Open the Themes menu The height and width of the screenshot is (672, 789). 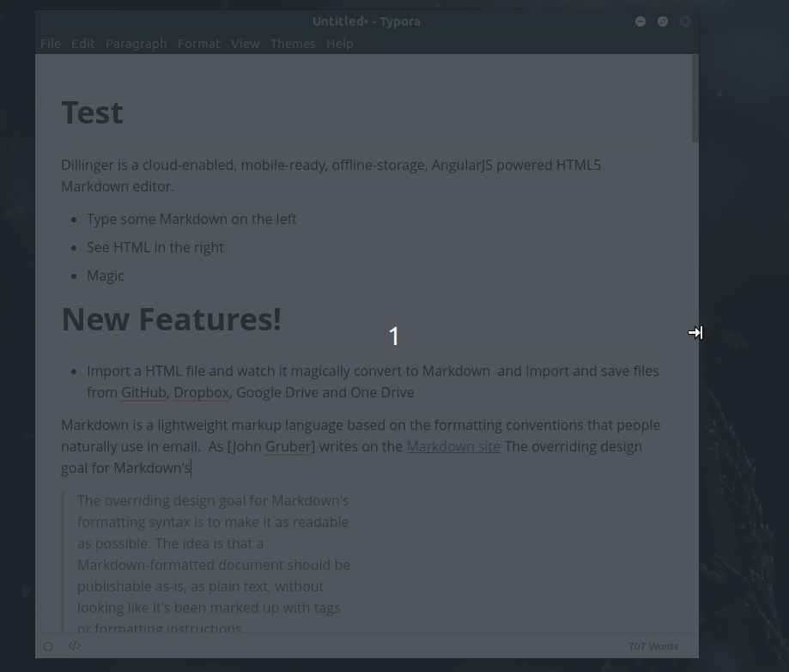pos(293,43)
